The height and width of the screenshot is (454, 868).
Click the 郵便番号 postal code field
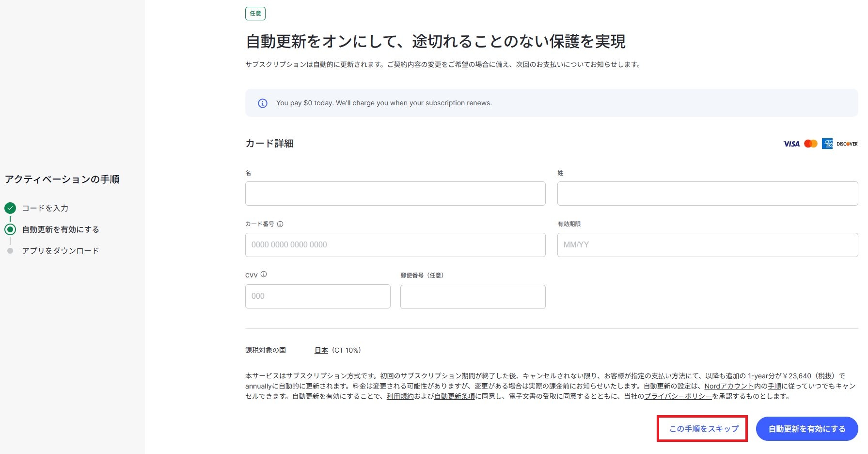(x=473, y=296)
